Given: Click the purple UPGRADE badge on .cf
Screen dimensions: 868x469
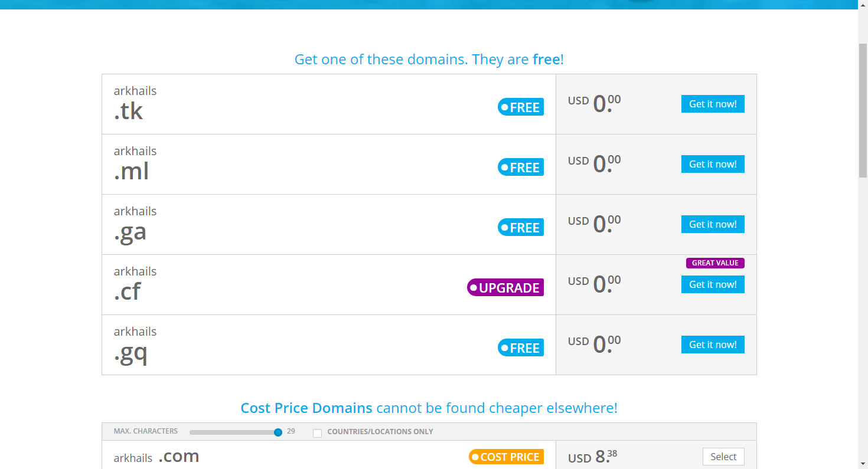Looking at the screenshot, I should coord(505,288).
